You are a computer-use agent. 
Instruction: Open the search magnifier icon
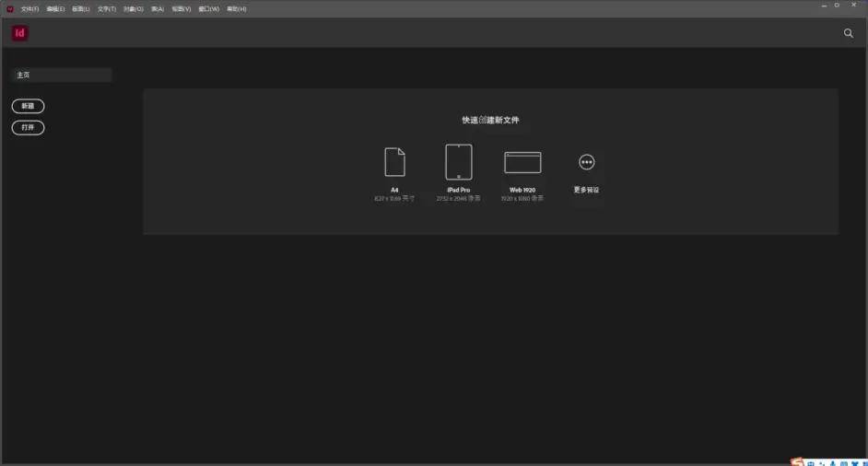click(848, 33)
